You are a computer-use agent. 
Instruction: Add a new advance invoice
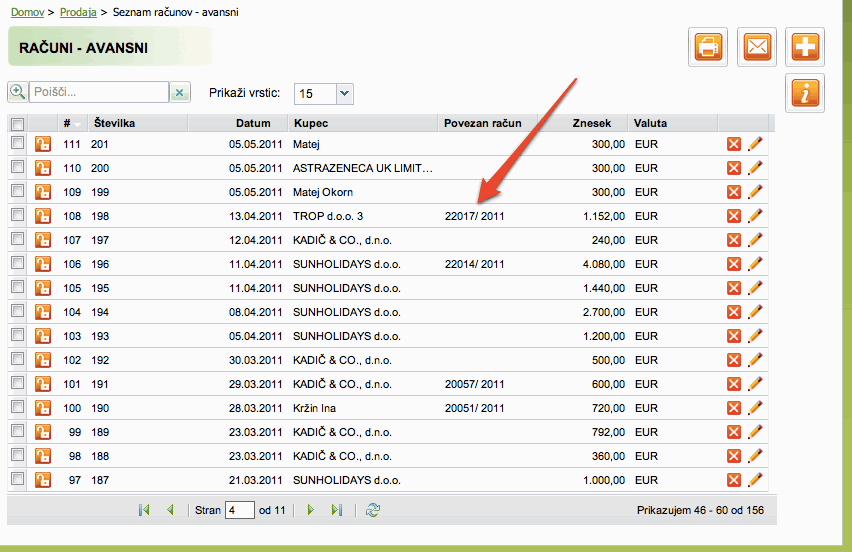(x=805, y=47)
